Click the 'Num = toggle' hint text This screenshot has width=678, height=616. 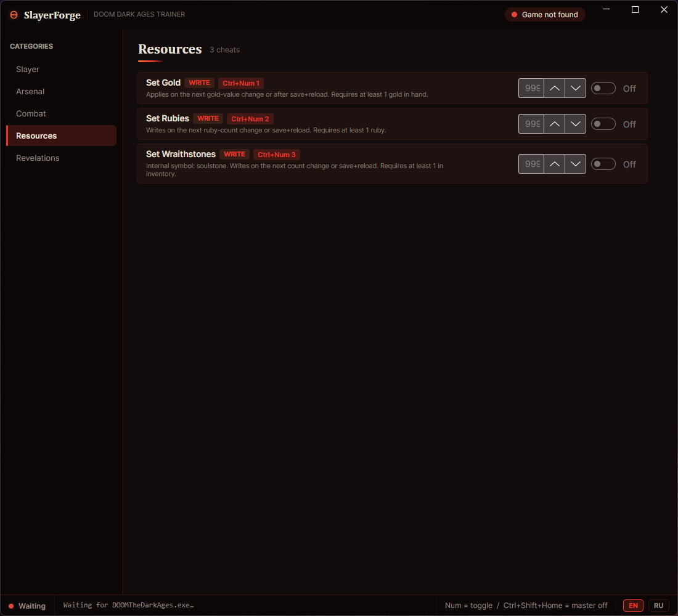coord(468,605)
